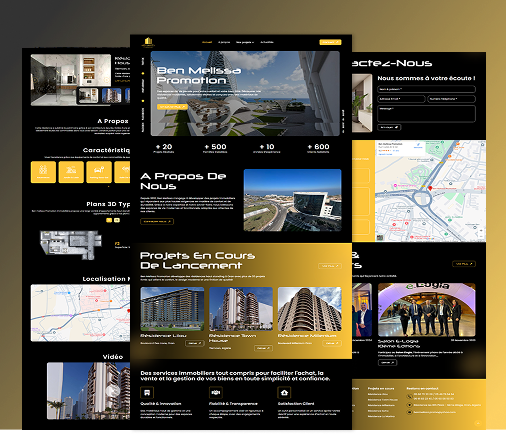
Task: Click the Fiabilité & Transparence service icon
Action: click(216, 392)
